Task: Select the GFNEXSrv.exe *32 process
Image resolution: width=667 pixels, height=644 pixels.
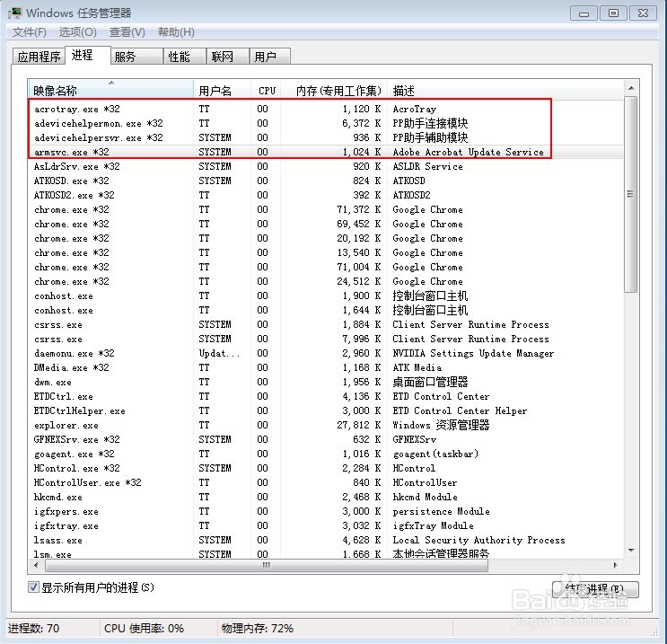Action: click(325, 440)
